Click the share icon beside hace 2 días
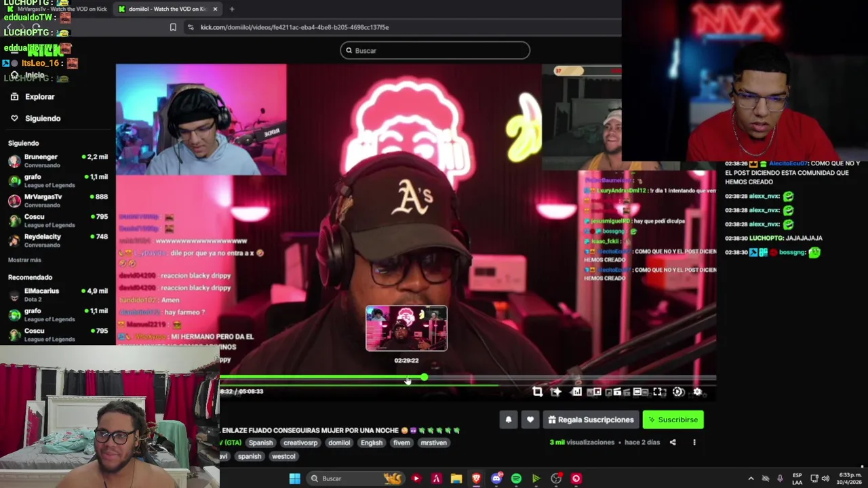Image resolution: width=868 pixels, height=488 pixels. tap(673, 442)
